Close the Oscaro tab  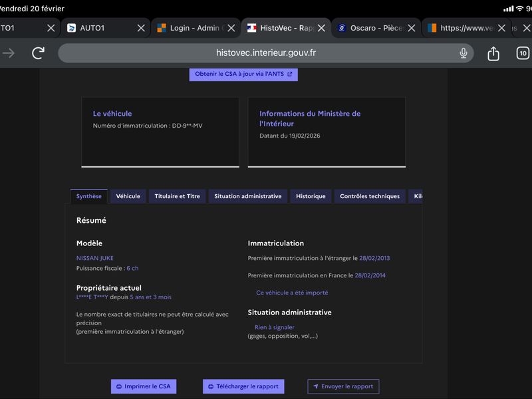click(x=411, y=28)
